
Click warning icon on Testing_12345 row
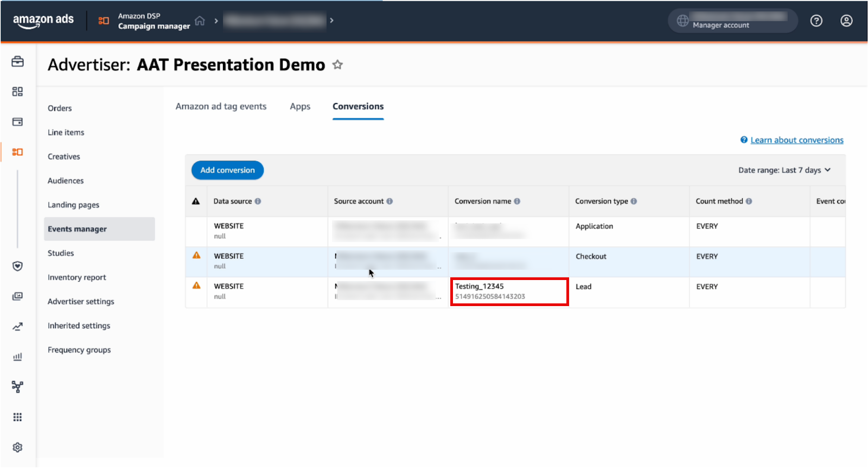pyautogui.click(x=196, y=285)
